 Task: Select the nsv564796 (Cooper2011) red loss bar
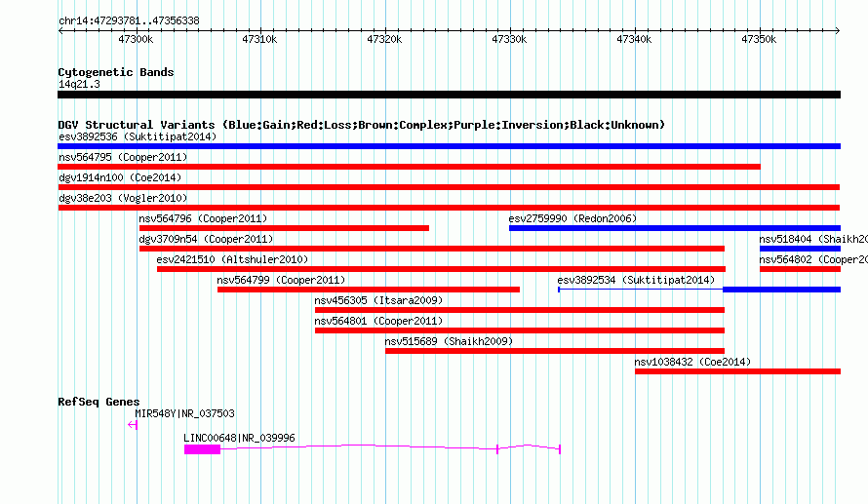284,228
